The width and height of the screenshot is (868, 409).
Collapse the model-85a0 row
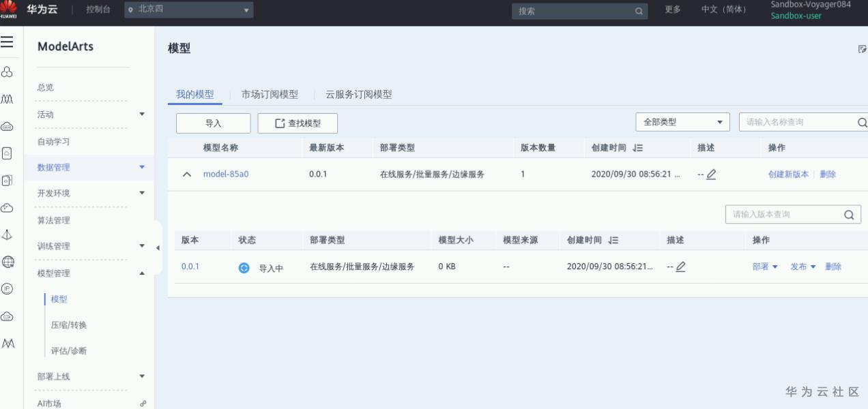[188, 175]
